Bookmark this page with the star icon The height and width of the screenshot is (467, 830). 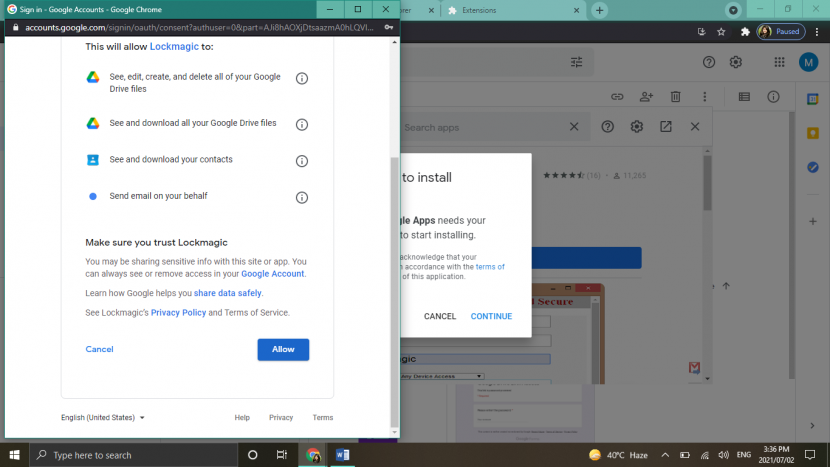721,32
